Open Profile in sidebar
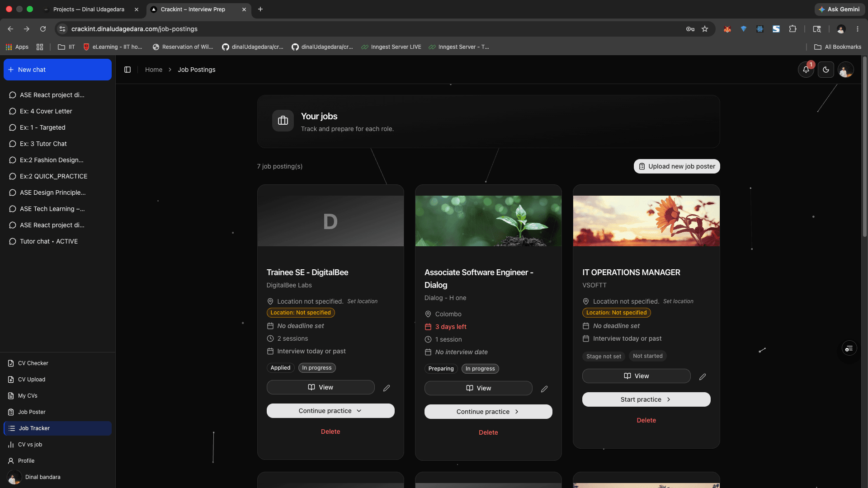 coord(57,461)
